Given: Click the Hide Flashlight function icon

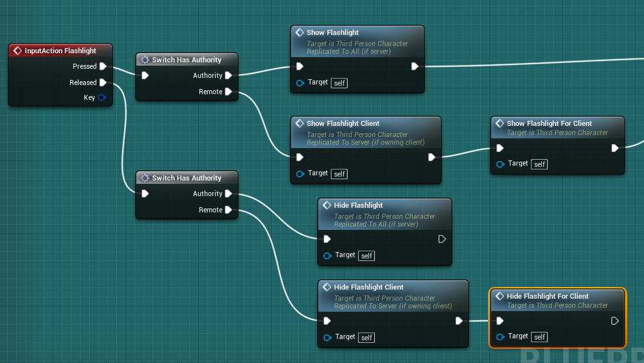Looking at the screenshot, I should coord(326,205).
